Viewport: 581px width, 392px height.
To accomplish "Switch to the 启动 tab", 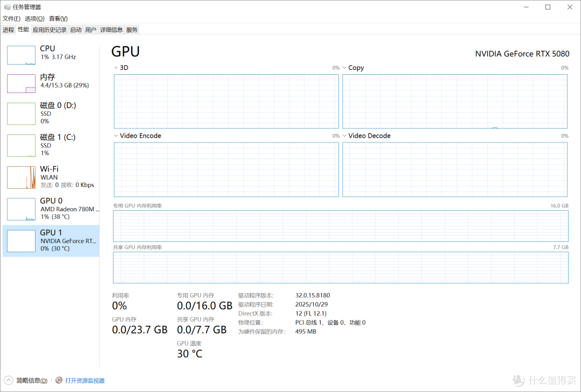I will (76, 30).
